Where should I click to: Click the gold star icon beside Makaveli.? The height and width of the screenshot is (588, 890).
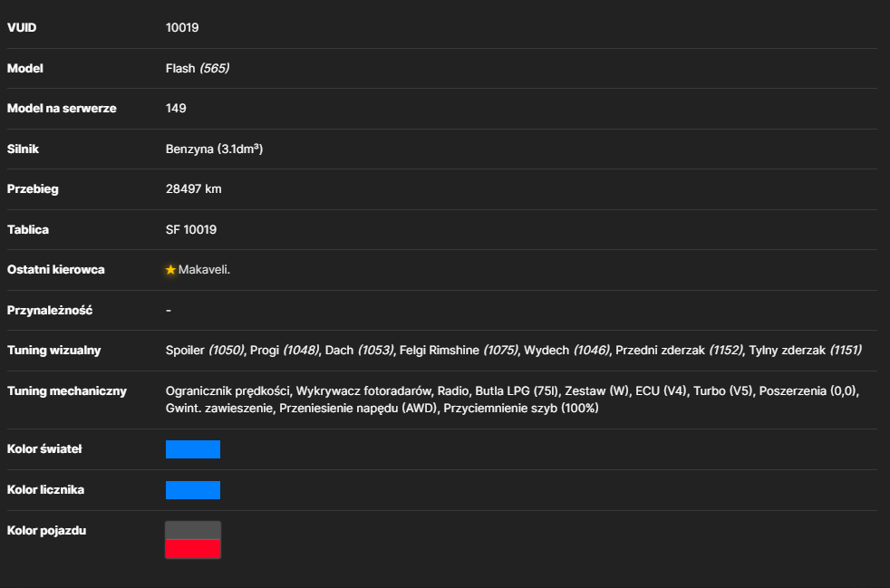171,270
